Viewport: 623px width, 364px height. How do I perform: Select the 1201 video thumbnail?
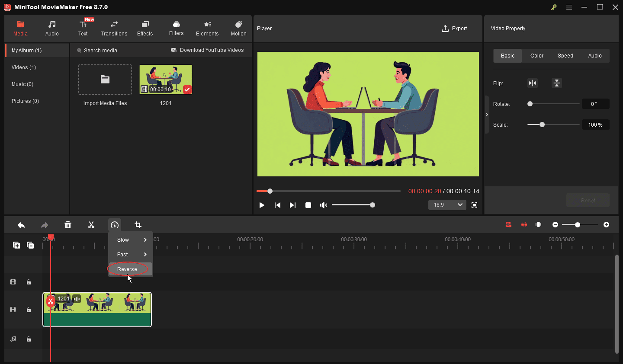click(x=166, y=80)
